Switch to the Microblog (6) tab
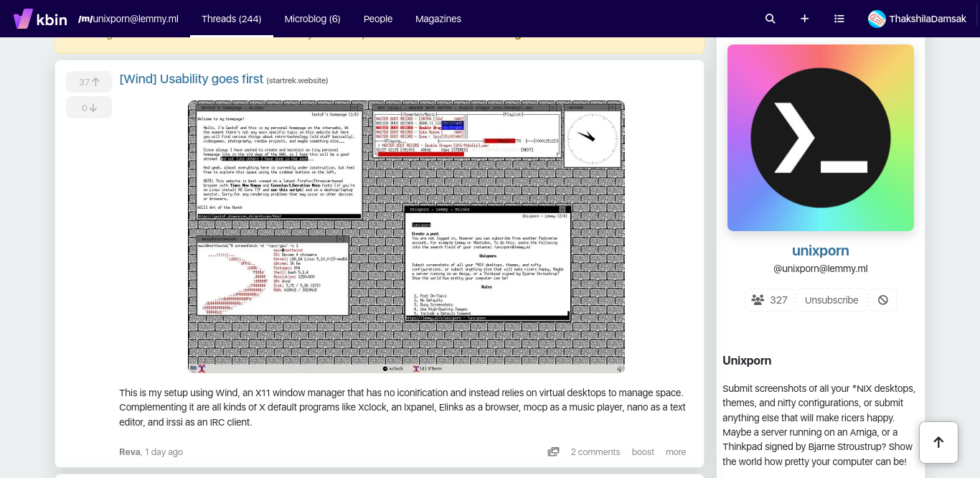The height and width of the screenshot is (478, 980). click(312, 19)
